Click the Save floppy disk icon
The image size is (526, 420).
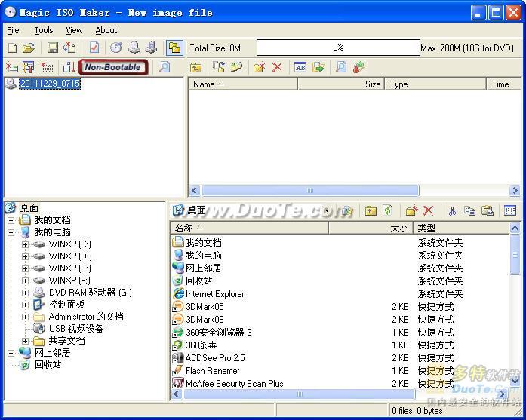pyautogui.click(x=53, y=48)
